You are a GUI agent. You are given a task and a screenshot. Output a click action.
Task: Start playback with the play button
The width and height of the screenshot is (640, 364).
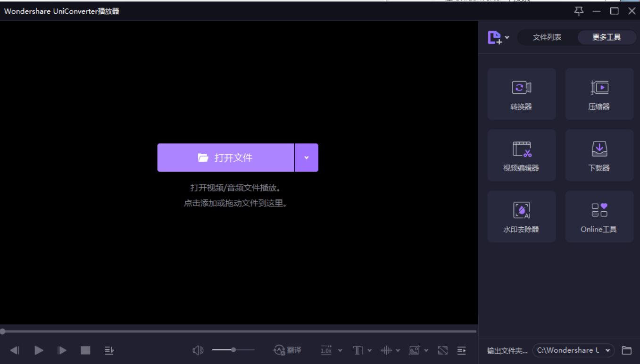point(39,350)
